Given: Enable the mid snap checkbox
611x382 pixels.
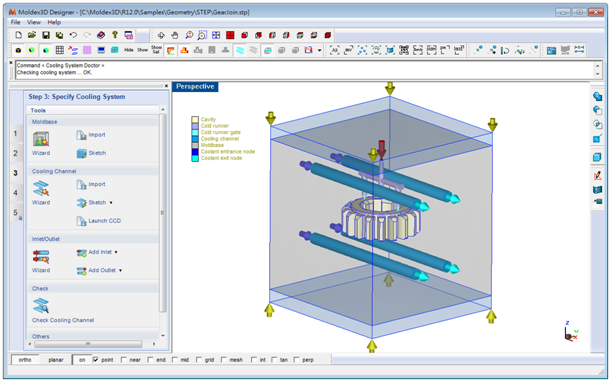Looking at the screenshot, I should pyautogui.click(x=175, y=360).
